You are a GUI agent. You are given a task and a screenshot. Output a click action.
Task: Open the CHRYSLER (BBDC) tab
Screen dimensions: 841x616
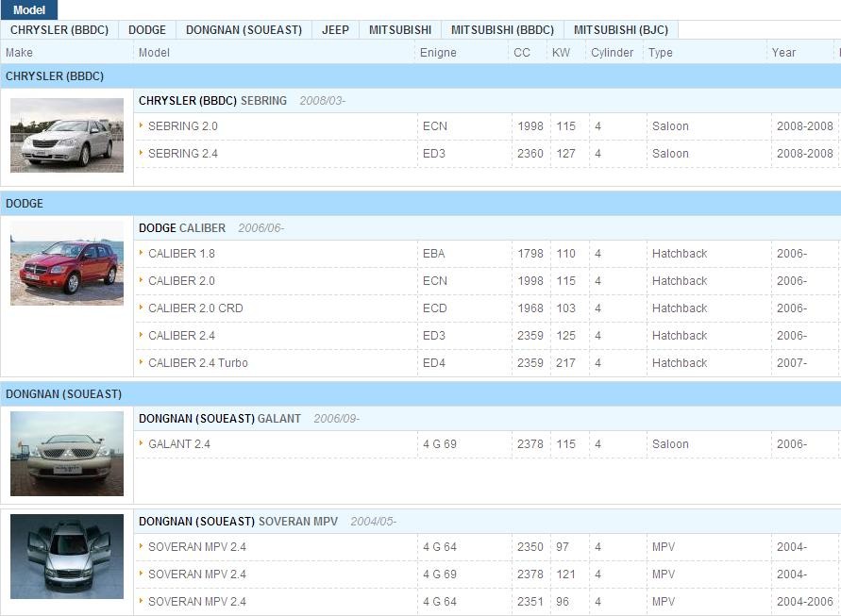(x=59, y=30)
